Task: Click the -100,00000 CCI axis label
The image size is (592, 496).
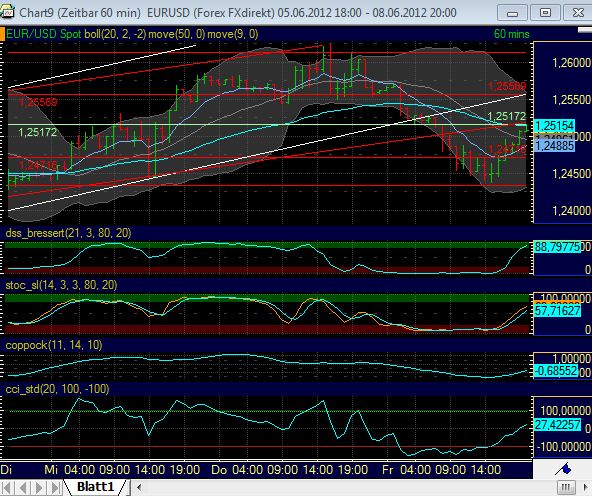Action: pos(563,447)
